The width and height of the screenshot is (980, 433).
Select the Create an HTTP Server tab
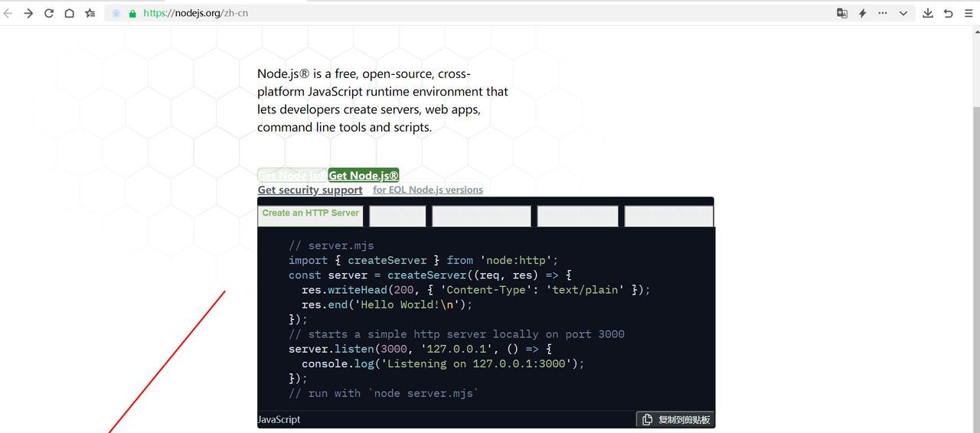coord(310,213)
